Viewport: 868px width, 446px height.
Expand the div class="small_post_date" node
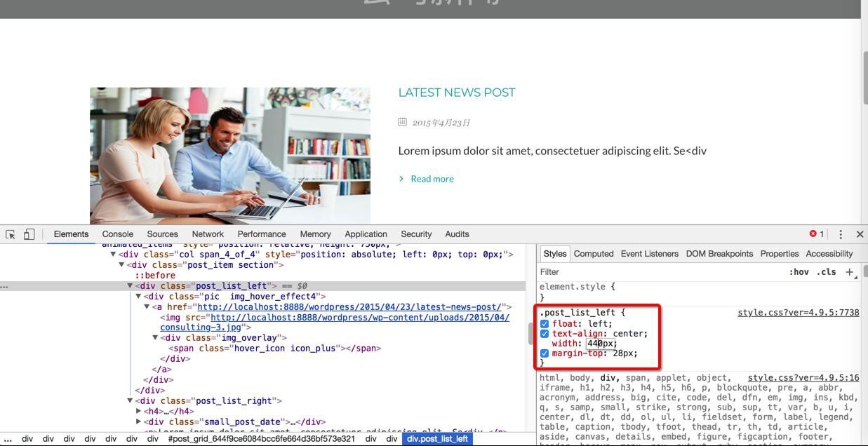138,422
